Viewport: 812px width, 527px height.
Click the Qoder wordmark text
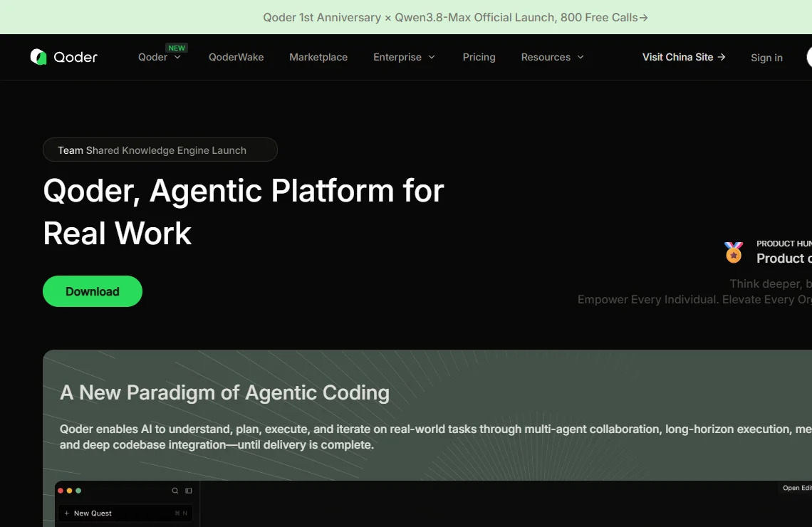(76, 57)
